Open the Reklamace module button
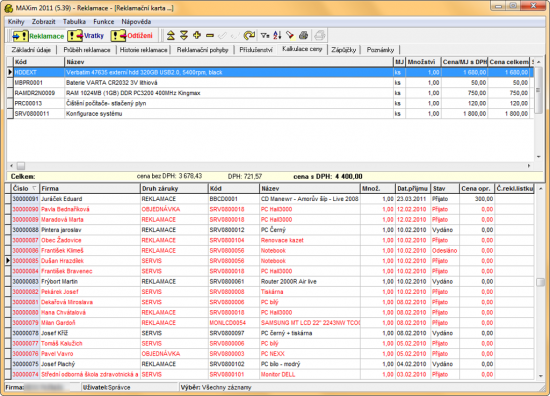 38,36
